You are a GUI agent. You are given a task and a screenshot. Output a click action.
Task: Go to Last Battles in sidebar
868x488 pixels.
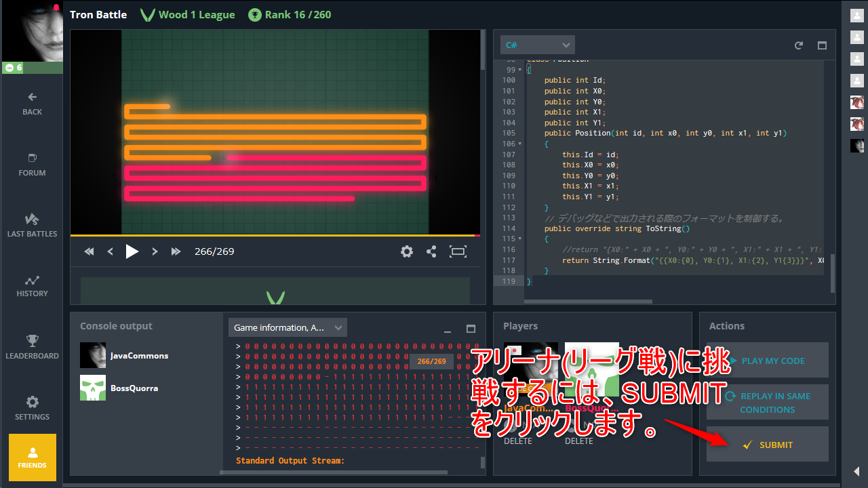coord(32,225)
